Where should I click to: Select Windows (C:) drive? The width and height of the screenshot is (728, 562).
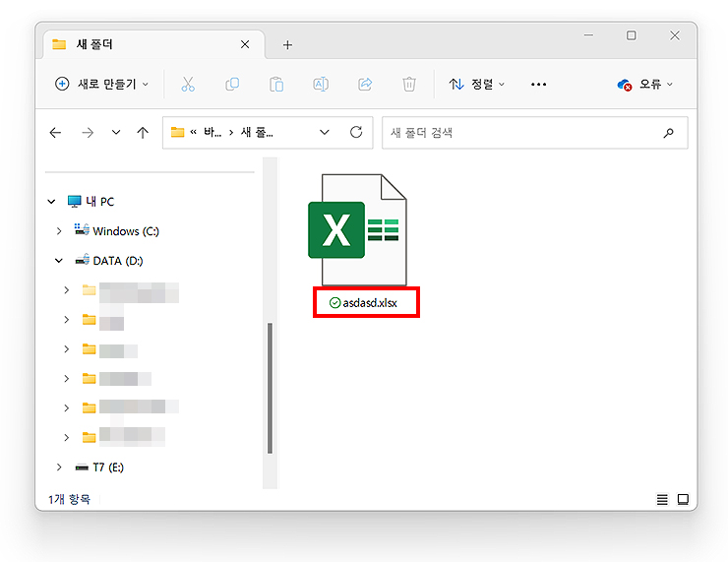tap(117, 231)
